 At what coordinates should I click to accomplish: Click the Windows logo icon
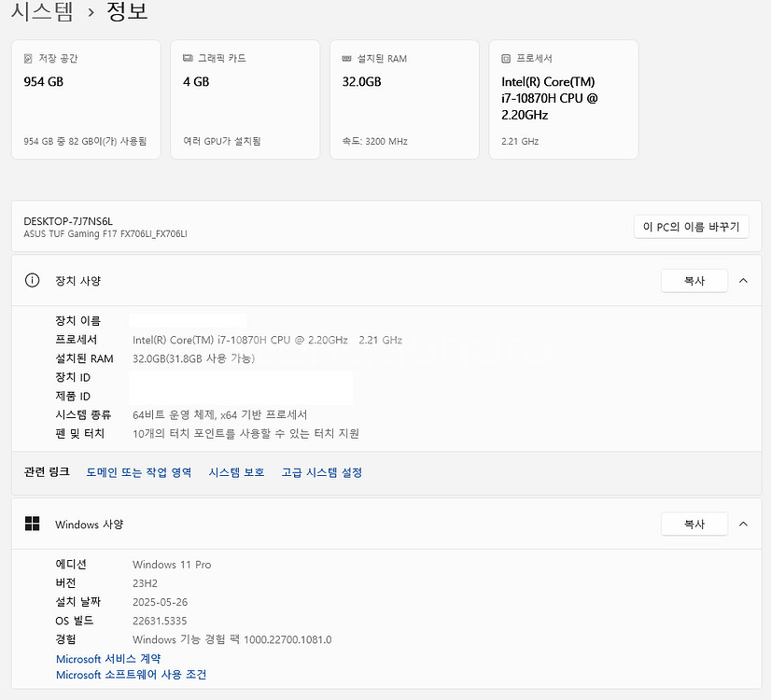click(32, 524)
